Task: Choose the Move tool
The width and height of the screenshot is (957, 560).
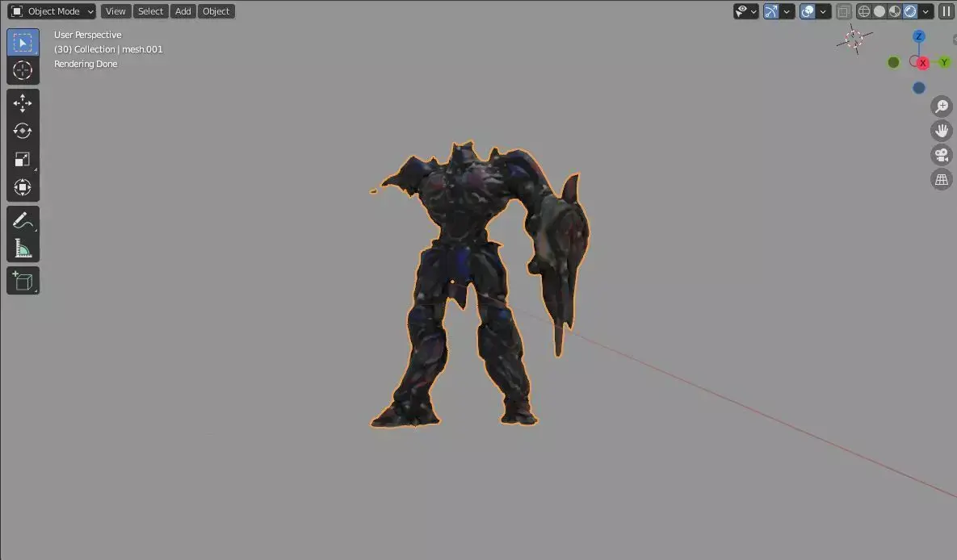Action: pyautogui.click(x=23, y=103)
